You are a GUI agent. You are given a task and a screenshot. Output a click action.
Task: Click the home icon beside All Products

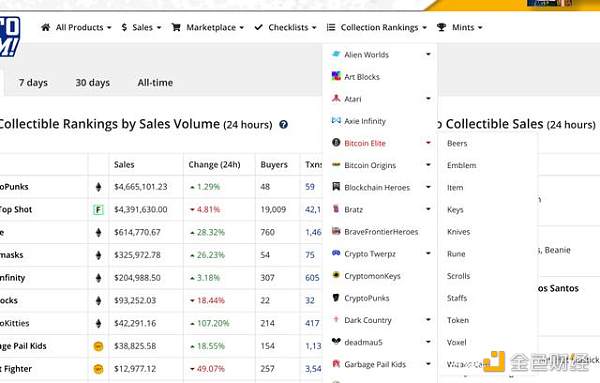pyautogui.click(x=46, y=27)
